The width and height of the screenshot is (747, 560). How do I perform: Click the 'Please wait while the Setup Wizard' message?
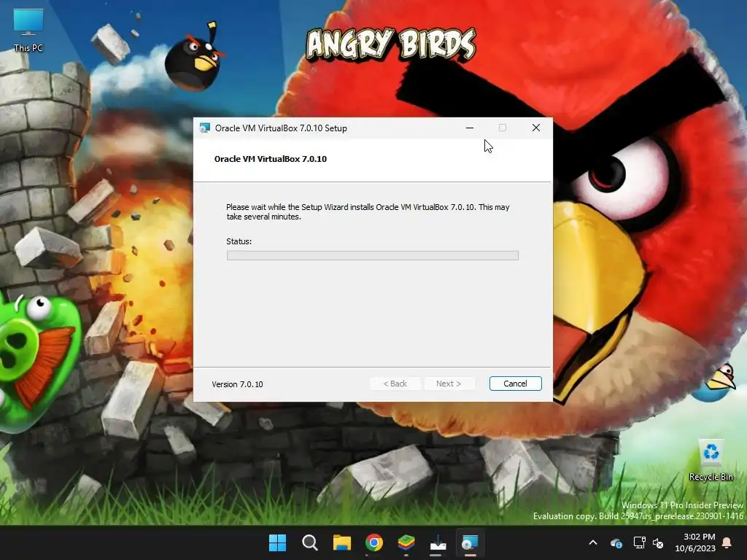(x=368, y=212)
